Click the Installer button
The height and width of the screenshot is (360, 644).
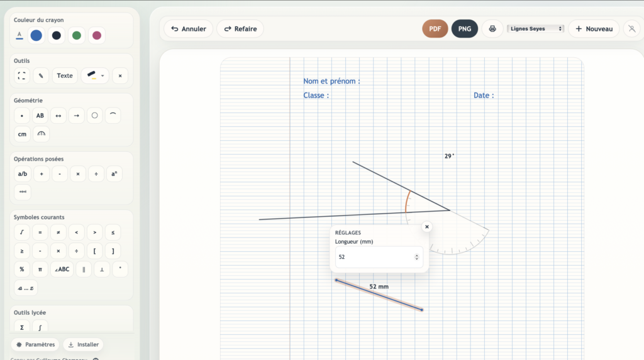click(x=84, y=344)
